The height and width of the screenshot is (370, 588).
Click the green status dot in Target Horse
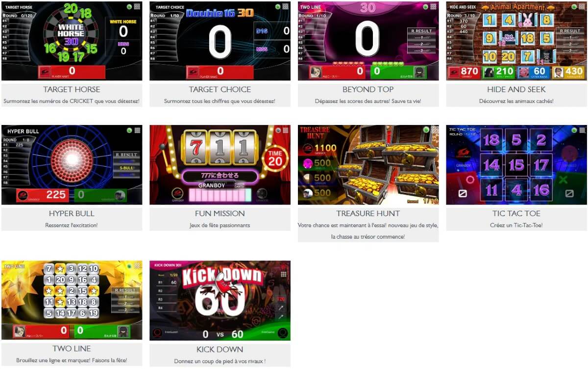coord(129,7)
